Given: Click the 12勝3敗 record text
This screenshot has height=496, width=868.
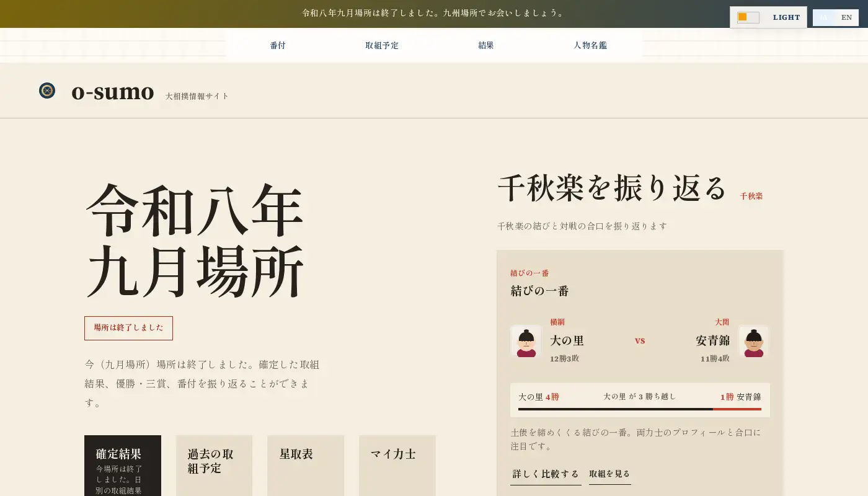Looking at the screenshot, I should [x=564, y=358].
